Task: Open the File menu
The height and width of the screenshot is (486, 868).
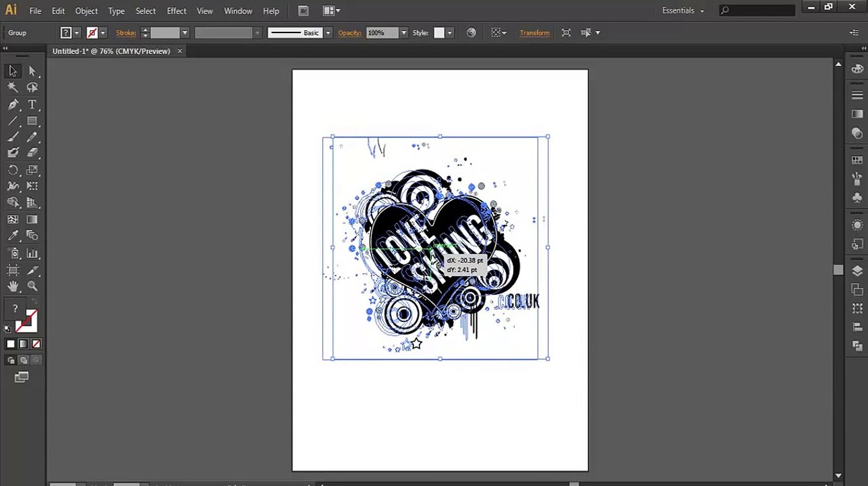Action: pyautogui.click(x=35, y=11)
